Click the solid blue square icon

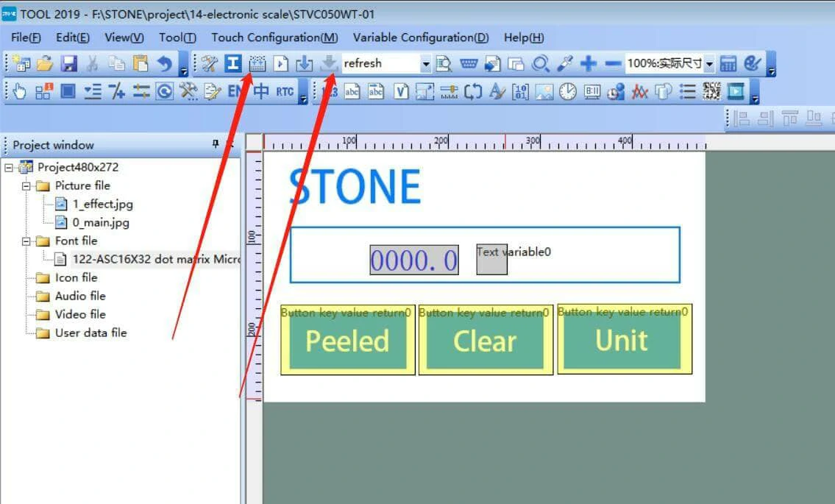[68, 92]
